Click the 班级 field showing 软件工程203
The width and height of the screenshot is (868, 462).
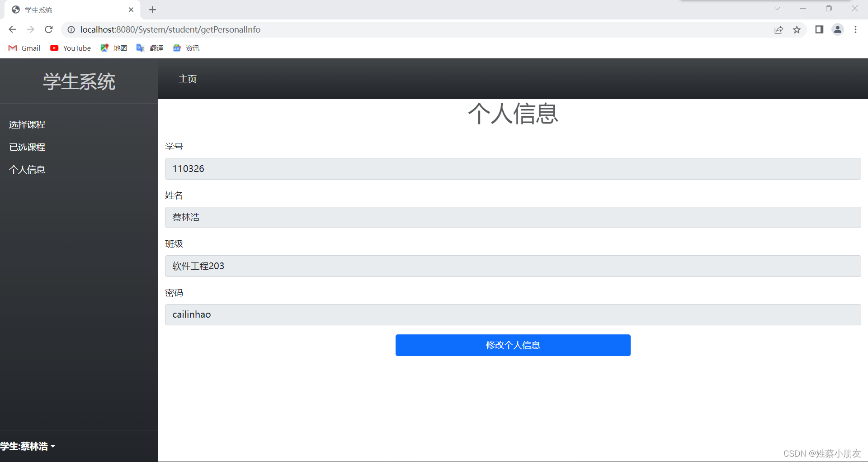coord(513,266)
